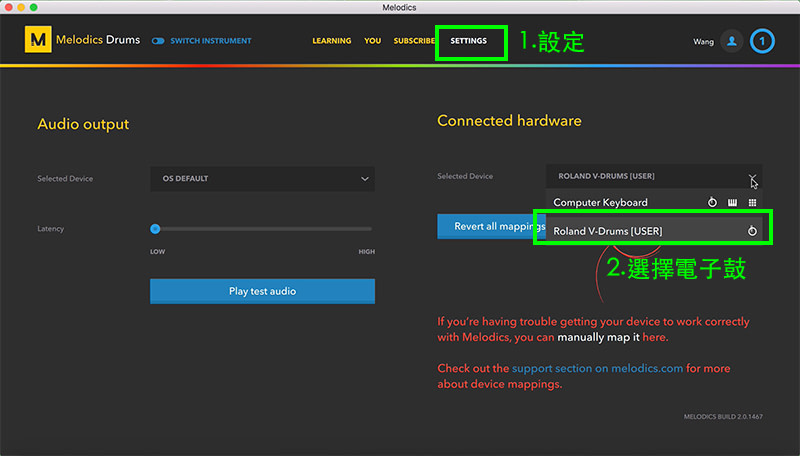Click the LOW latency label
This screenshot has height=456, width=800.
pos(157,251)
